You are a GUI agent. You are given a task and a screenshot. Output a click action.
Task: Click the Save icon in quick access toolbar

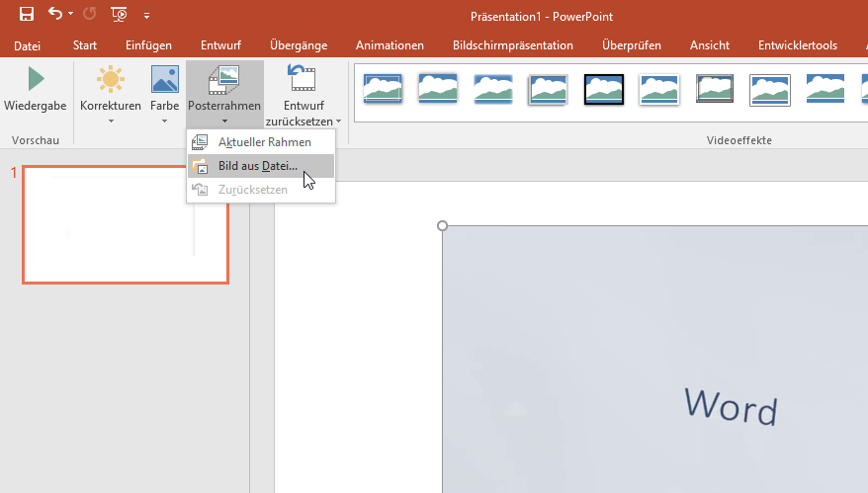[x=26, y=14]
